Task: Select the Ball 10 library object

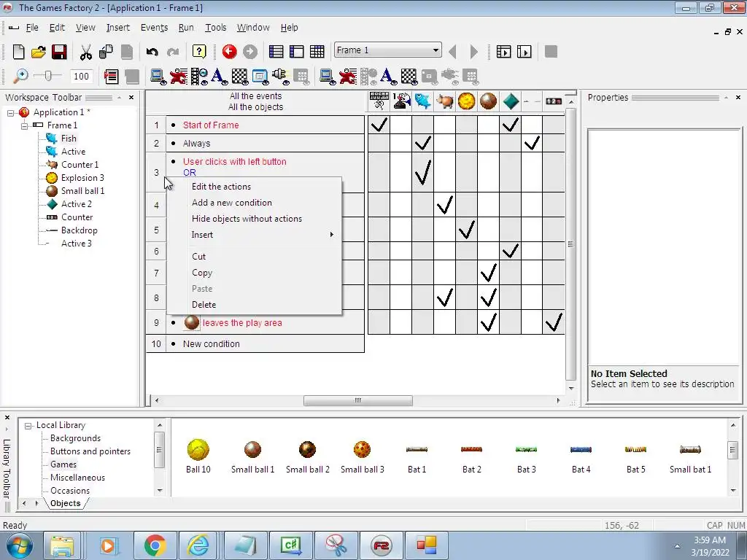Action: (198, 456)
